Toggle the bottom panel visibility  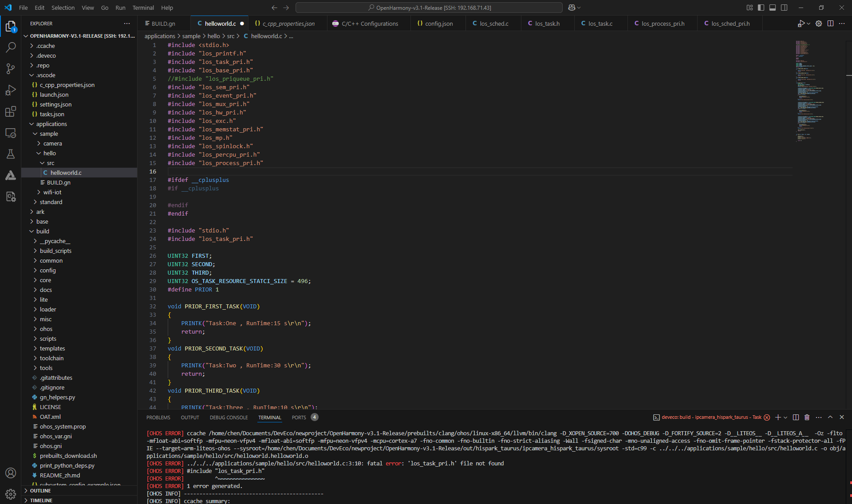pos(773,8)
